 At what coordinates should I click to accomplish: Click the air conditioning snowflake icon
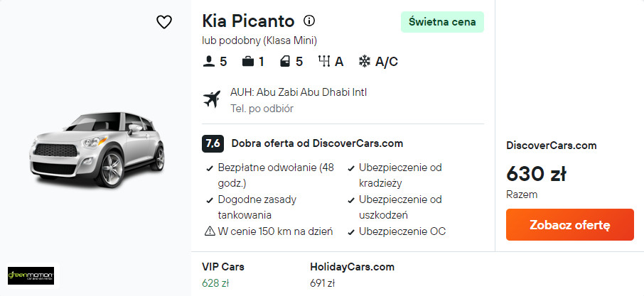(x=365, y=62)
